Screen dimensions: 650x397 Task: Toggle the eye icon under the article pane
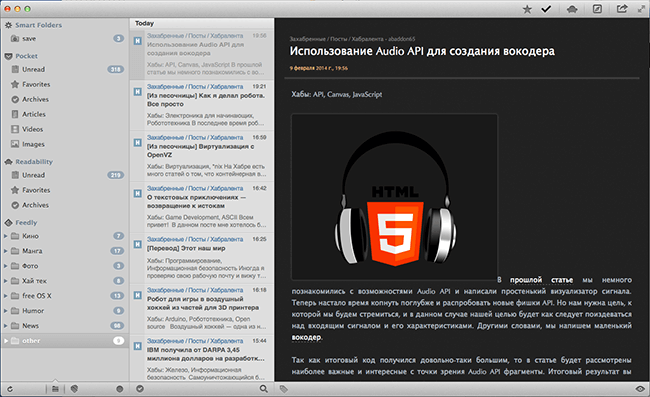(640, 389)
